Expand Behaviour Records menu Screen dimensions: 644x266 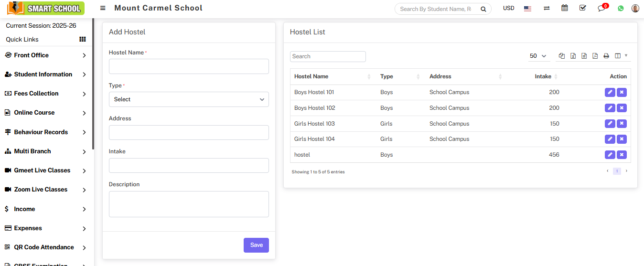click(x=45, y=132)
